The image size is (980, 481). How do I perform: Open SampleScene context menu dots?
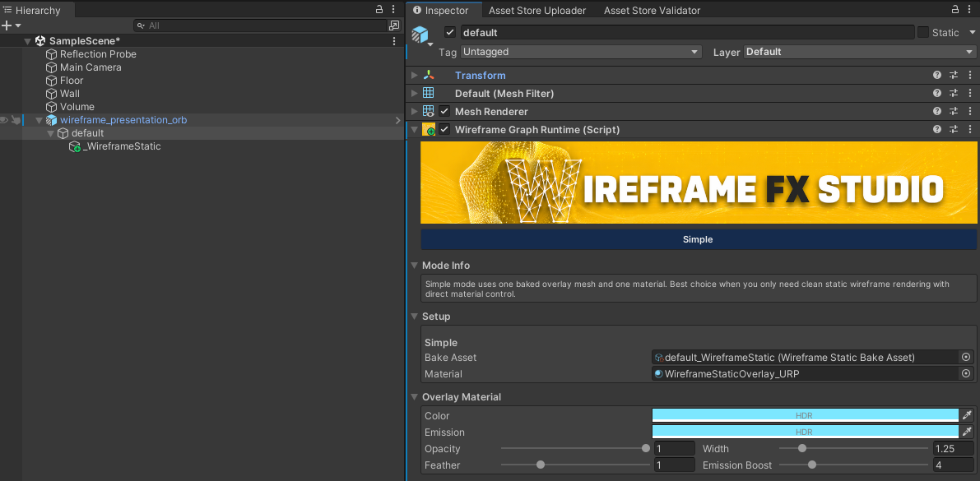pyautogui.click(x=394, y=40)
